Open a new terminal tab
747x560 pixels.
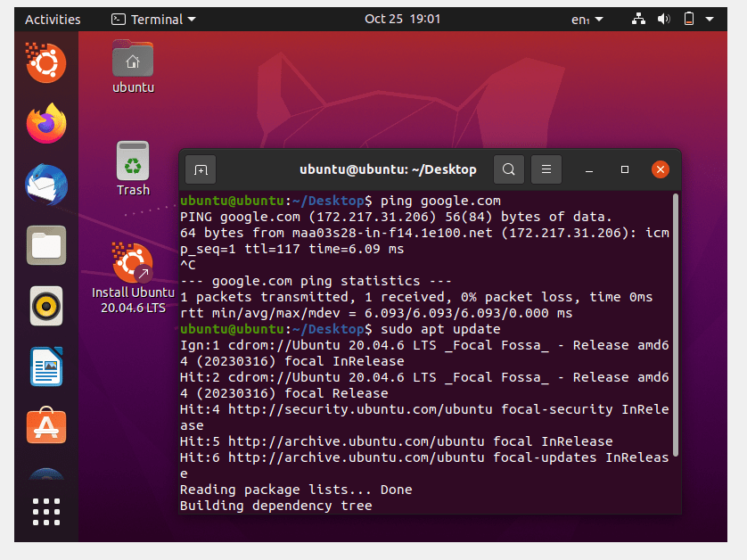(x=201, y=169)
